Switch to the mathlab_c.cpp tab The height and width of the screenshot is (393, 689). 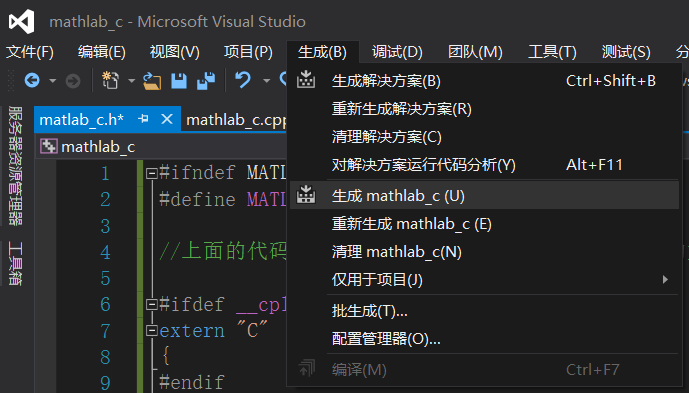click(x=236, y=120)
